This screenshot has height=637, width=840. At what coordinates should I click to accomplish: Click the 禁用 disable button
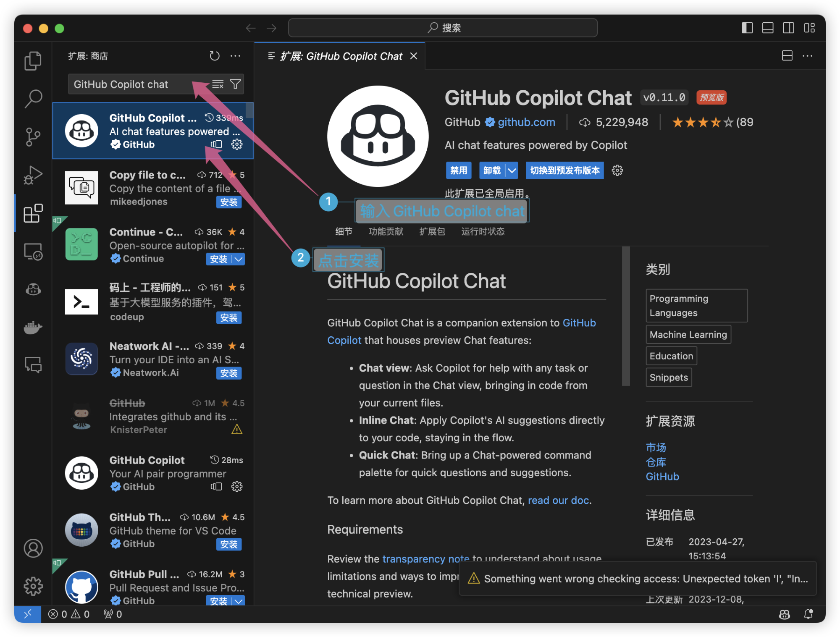tap(458, 170)
